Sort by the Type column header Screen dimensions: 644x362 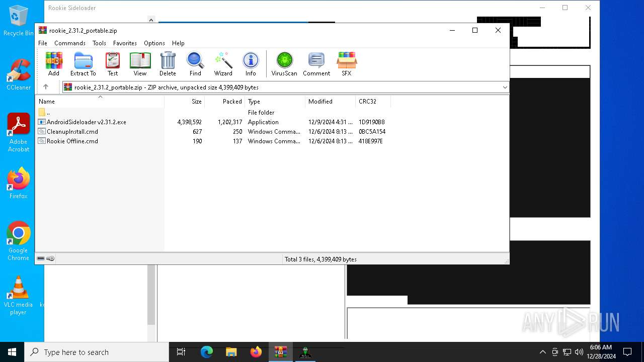click(x=275, y=102)
